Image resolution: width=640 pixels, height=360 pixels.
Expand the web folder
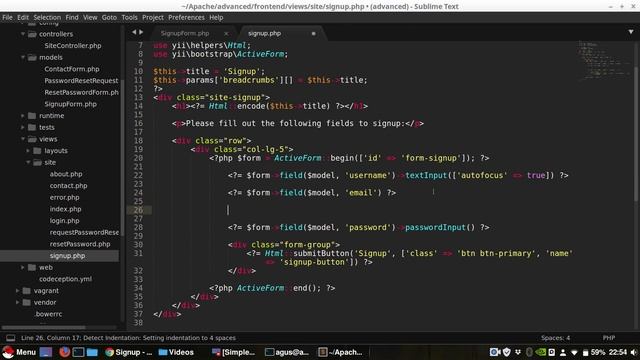[23, 267]
